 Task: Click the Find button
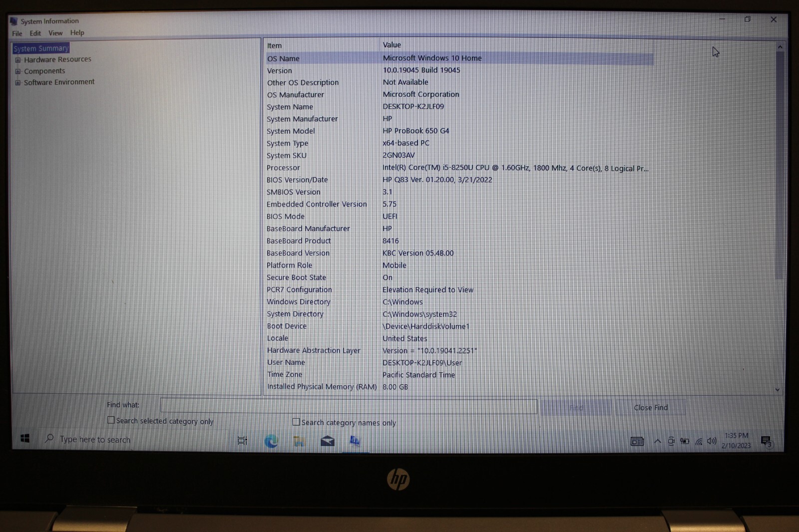[x=576, y=407]
